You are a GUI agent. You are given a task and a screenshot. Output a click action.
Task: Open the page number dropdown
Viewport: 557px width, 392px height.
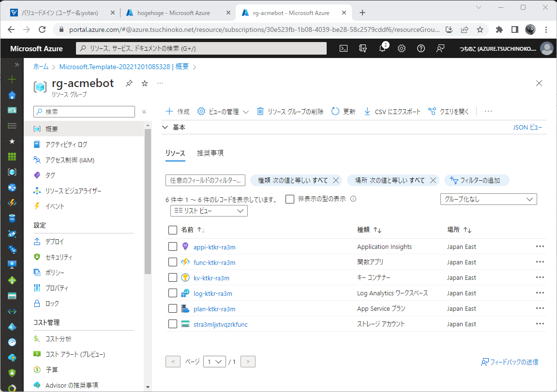pyautogui.click(x=214, y=362)
